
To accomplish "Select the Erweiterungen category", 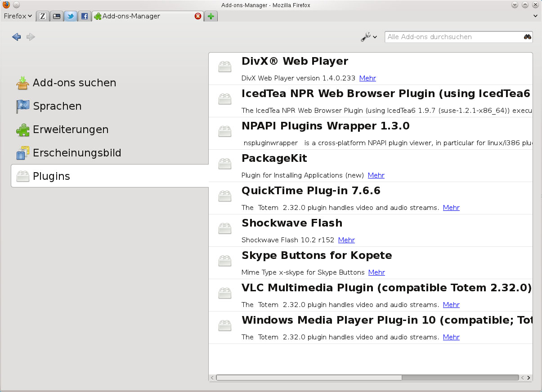I will [71, 129].
